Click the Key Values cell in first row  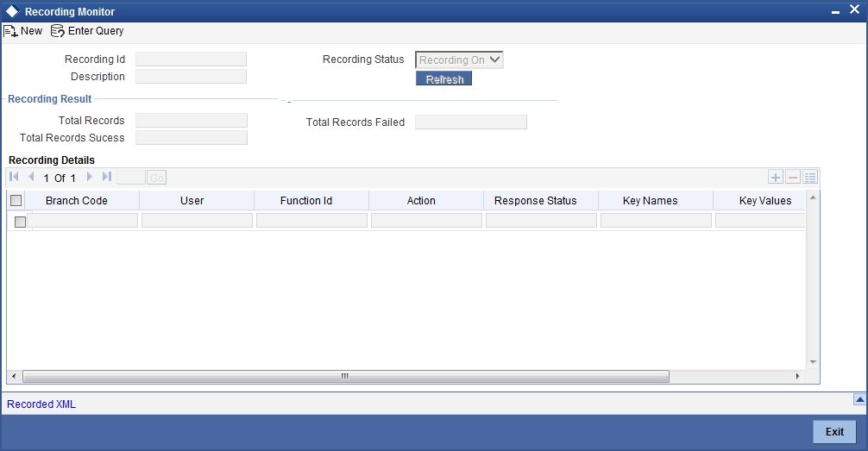(x=760, y=221)
